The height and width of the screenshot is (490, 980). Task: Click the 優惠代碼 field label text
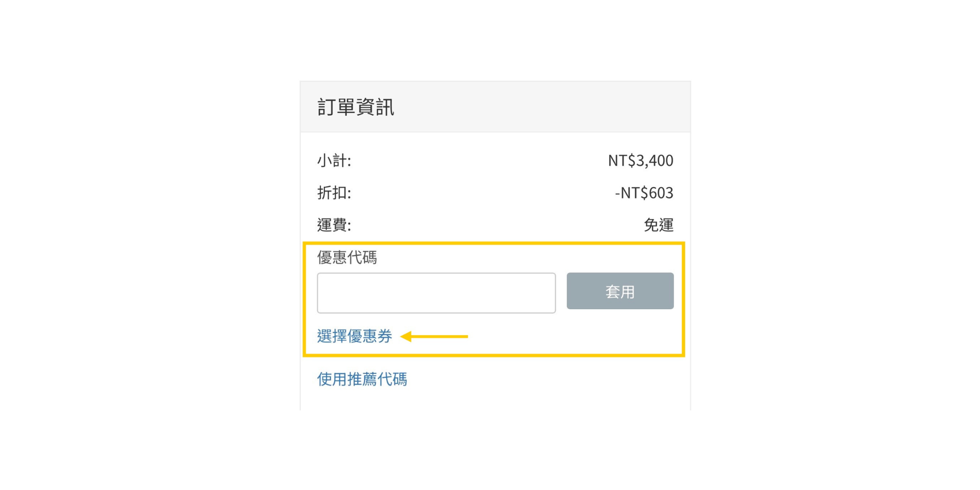[x=347, y=257]
